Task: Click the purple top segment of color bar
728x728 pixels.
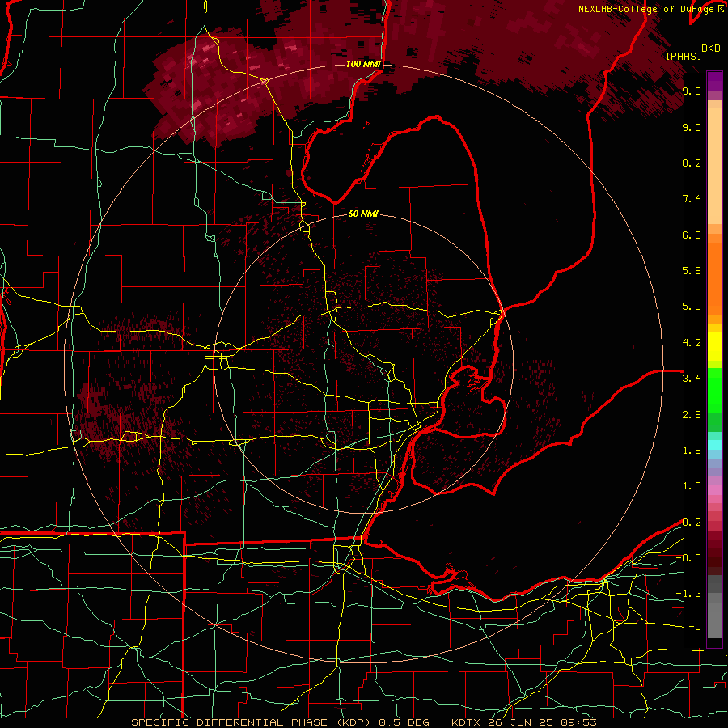Action: (714, 81)
